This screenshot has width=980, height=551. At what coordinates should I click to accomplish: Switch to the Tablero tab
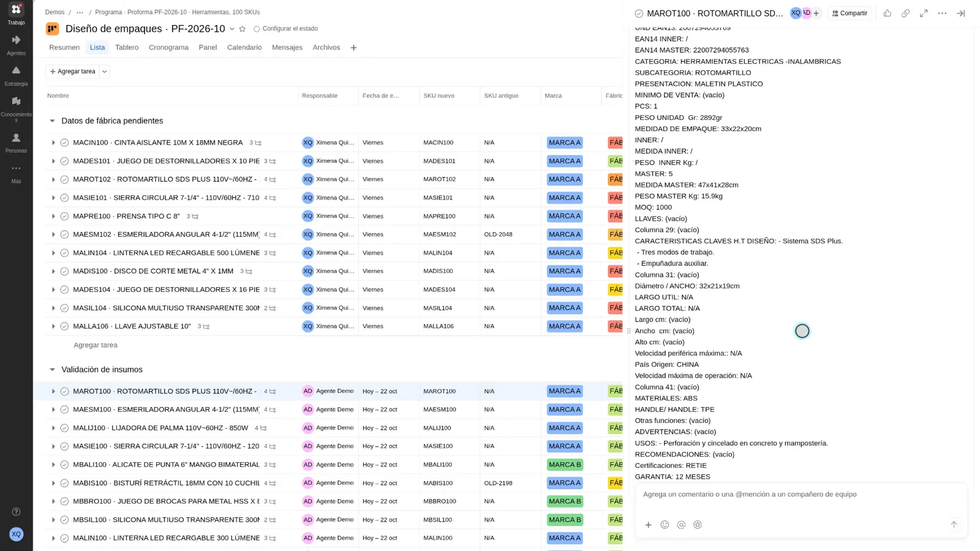tap(127, 48)
